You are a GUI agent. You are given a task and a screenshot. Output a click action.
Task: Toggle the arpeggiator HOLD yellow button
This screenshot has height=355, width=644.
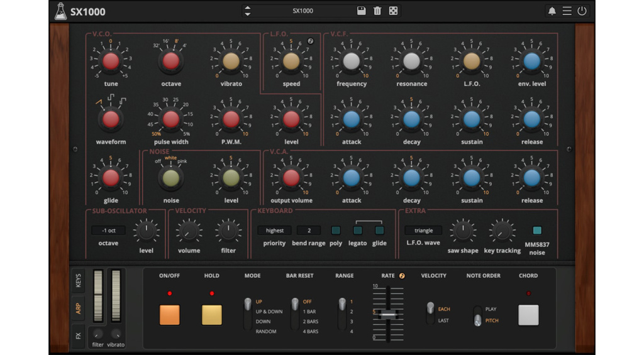pos(212,315)
